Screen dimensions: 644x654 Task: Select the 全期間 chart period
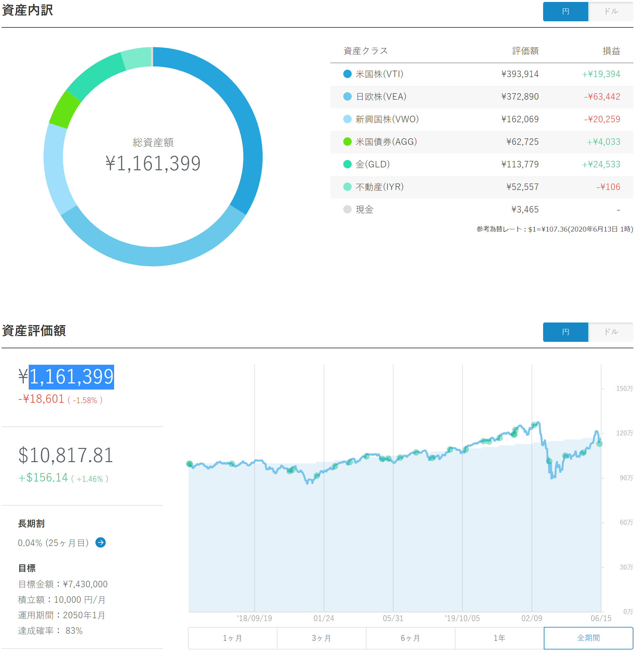588,638
